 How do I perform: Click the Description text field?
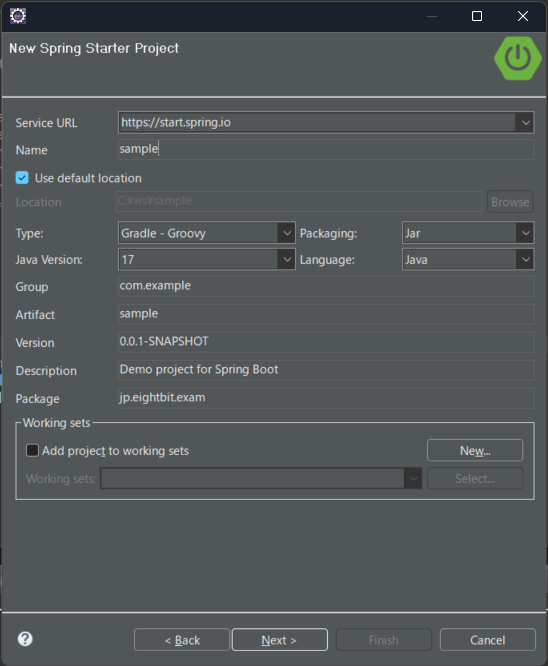coord(326,370)
